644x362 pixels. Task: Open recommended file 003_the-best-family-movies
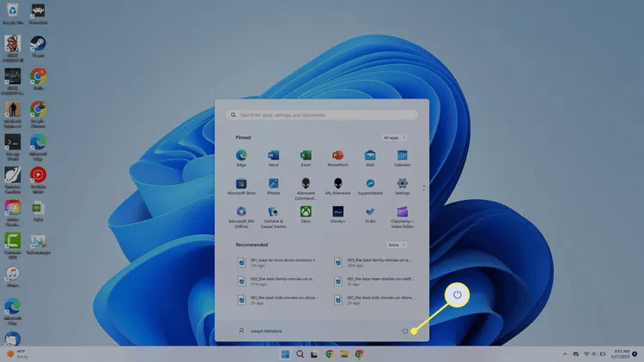coord(374,262)
